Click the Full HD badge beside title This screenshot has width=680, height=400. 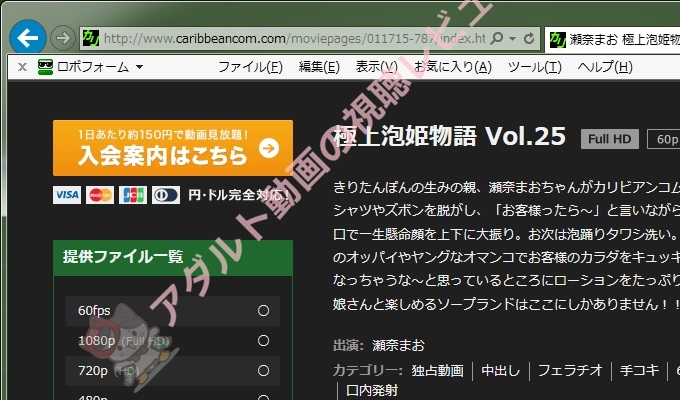pos(609,139)
